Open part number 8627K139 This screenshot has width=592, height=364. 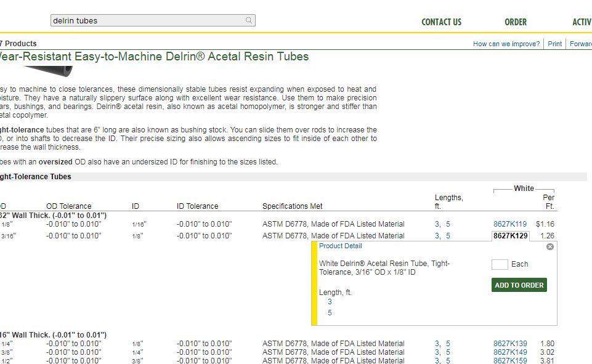click(510, 344)
